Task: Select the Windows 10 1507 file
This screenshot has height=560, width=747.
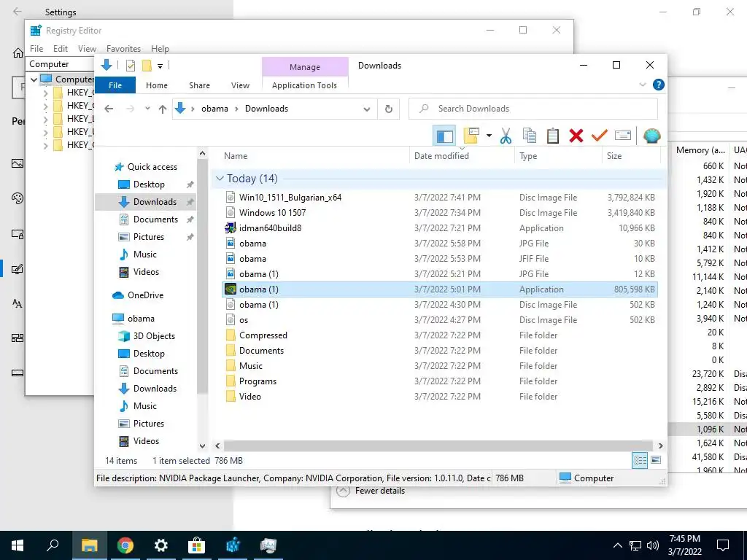Action: 440,213
